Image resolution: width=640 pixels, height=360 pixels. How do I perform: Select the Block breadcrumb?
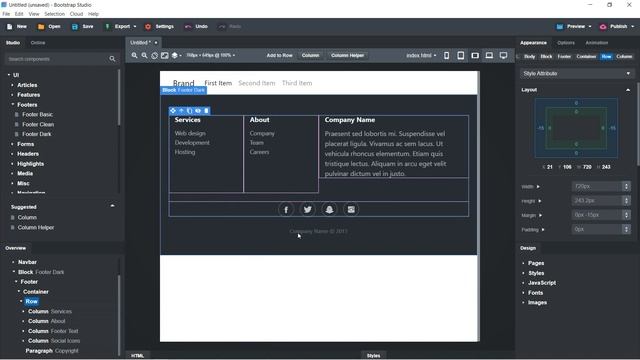click(546, 57)
